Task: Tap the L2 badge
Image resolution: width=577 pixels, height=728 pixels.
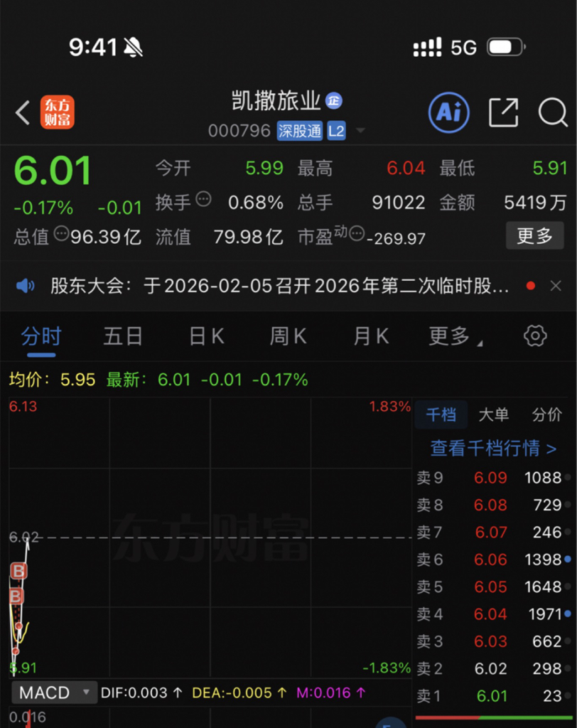Action: tap(336, 131)
